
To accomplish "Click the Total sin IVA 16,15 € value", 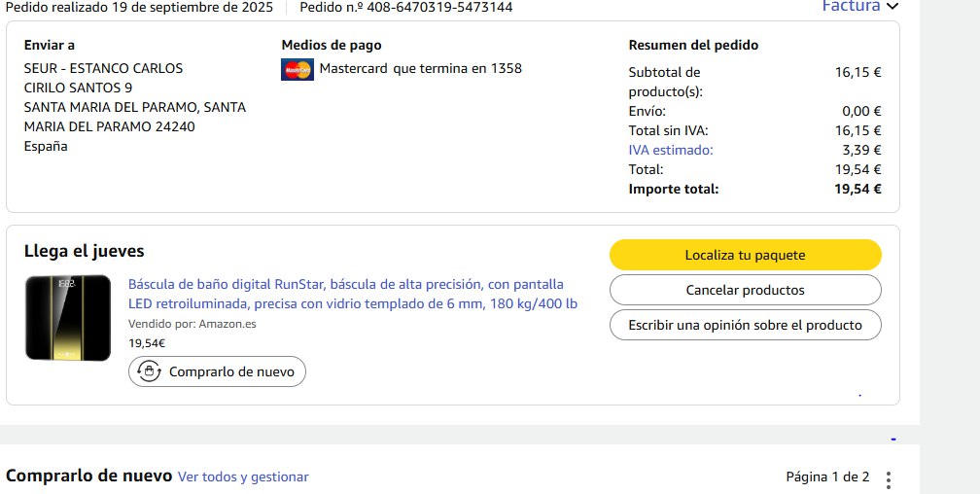I will (857, 130).
